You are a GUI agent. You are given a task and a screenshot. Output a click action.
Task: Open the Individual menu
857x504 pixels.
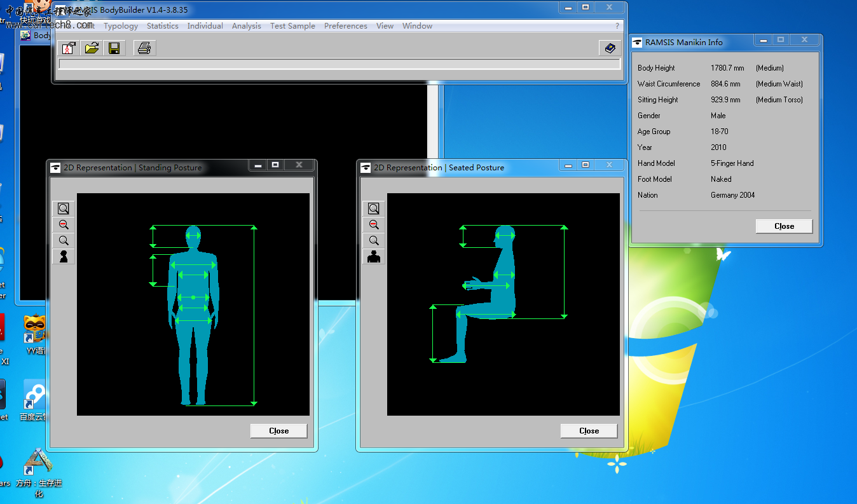pos(205,26)
